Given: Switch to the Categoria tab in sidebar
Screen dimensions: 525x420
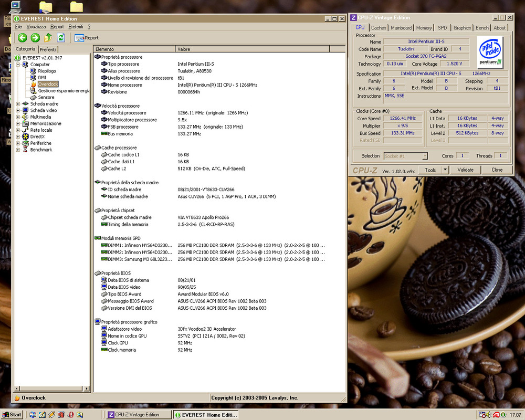Looking at the screenshot, I should 25,49.
